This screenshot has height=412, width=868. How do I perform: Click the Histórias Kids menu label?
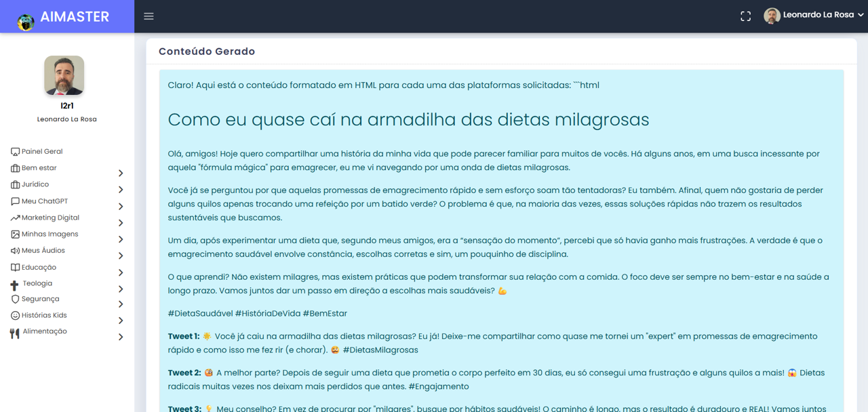coord(44,315)
